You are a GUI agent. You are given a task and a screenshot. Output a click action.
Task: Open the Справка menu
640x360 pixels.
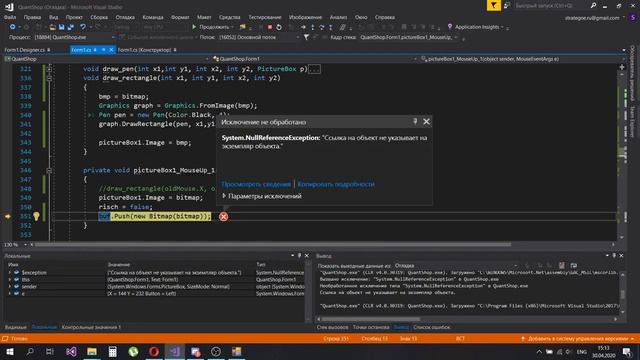pyautogui.click(x=384, y=17)
